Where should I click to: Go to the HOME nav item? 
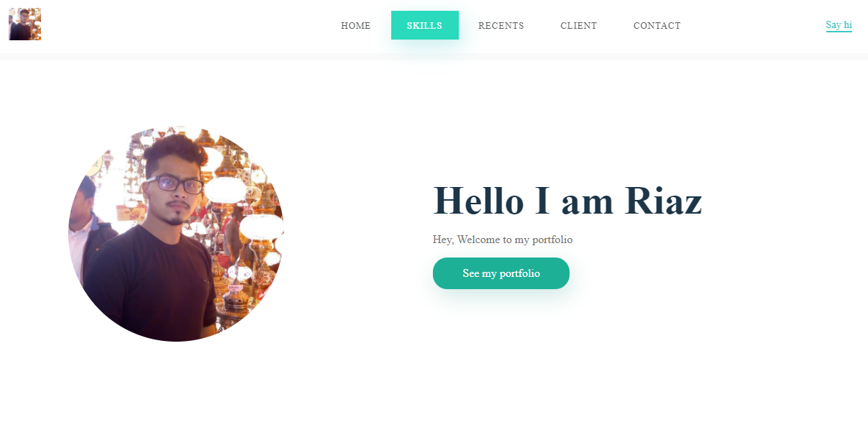coord(356,26)
